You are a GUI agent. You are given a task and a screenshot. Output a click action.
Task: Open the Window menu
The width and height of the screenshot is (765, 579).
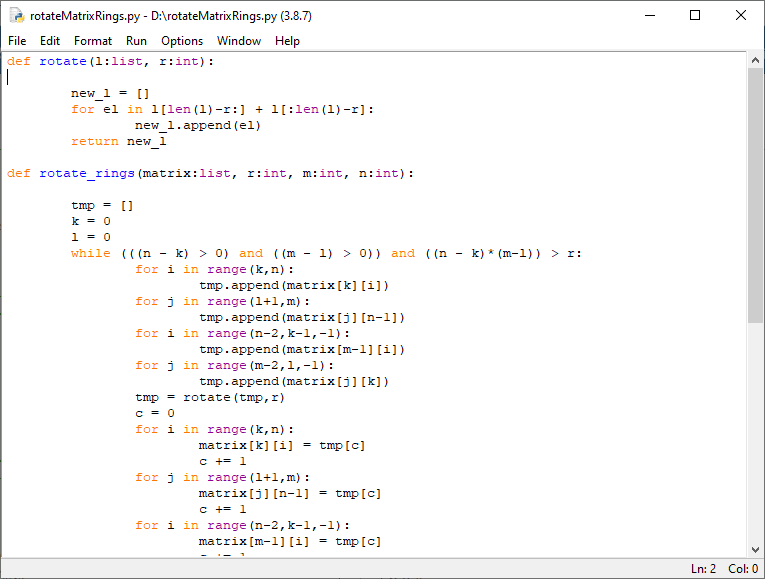[239, 41]
